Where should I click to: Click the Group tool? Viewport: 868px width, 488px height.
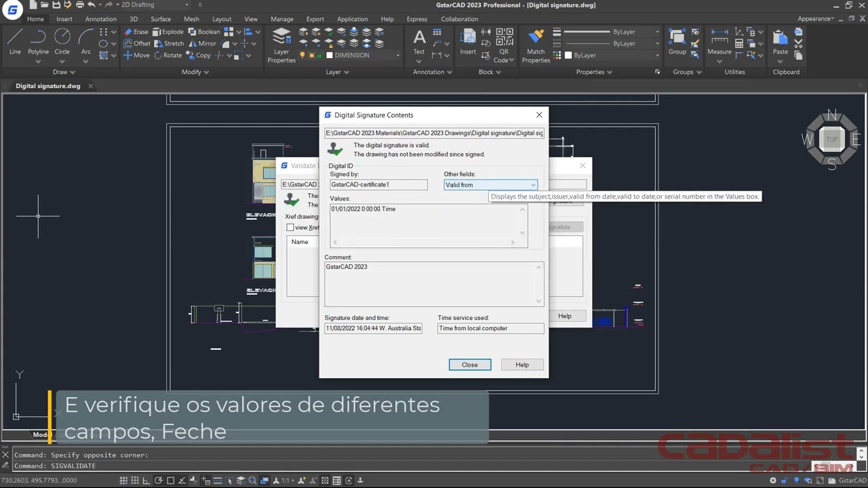pos(677,42)
